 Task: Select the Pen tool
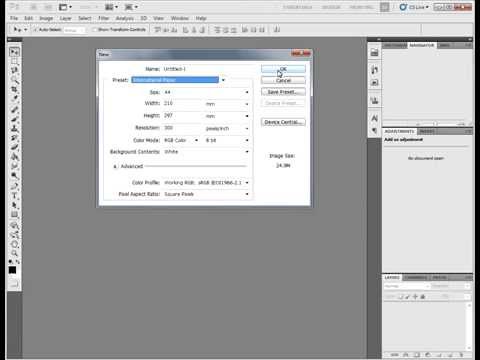click(x=14, y=186)
